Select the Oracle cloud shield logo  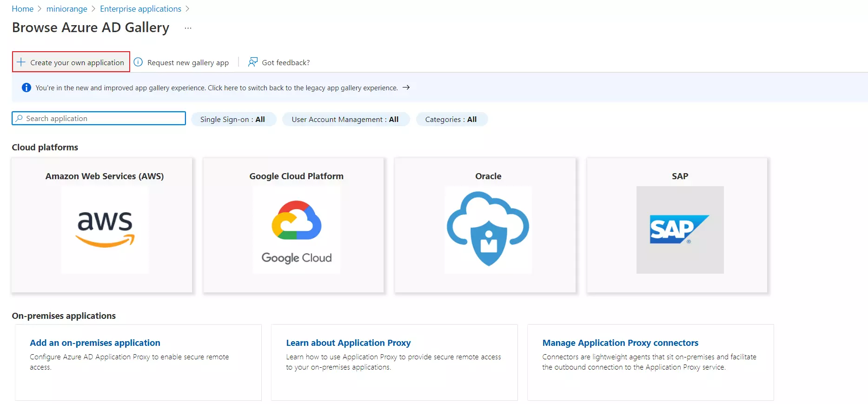tap(488, 230)
